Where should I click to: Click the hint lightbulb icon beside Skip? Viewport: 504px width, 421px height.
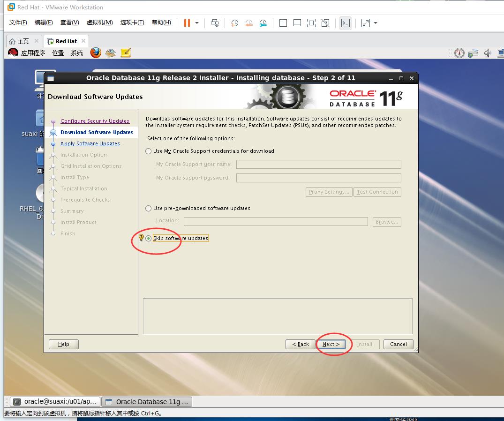pyautogui.click(x=141, y=238)
